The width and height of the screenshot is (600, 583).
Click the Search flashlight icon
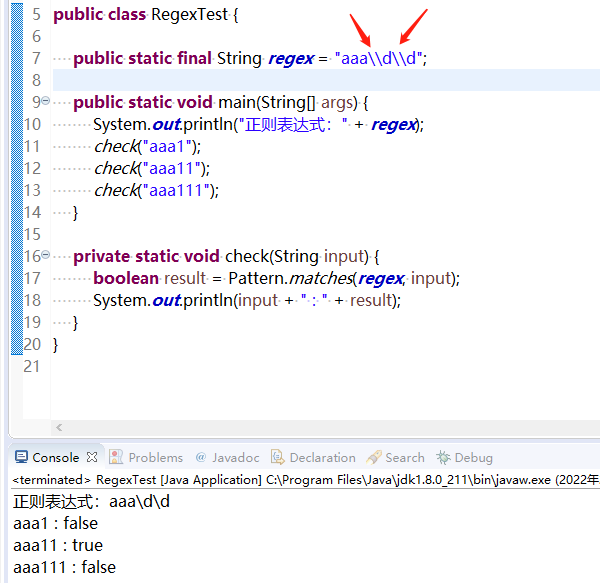(373, 457)
